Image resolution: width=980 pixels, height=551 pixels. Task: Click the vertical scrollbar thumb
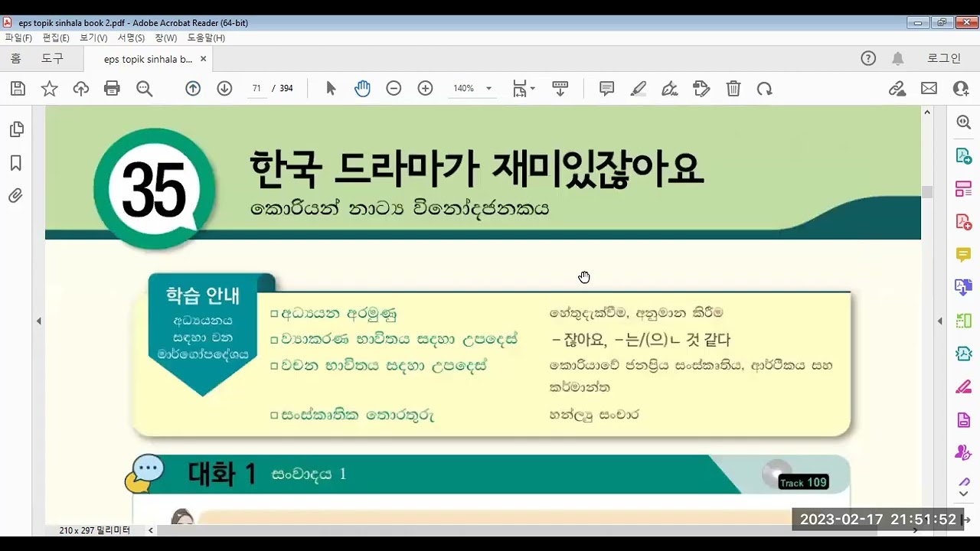[927, 191]
